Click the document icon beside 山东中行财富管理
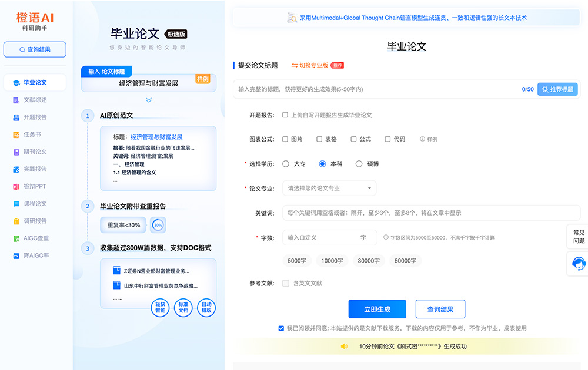Image resolution: width=588 pixels, height=370 pixels. click(116, 285)
